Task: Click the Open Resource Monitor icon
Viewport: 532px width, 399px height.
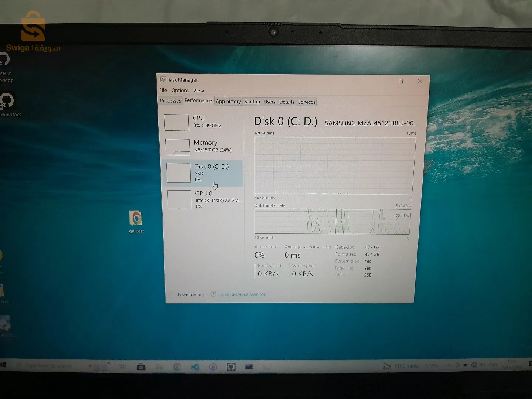Action: tap(213, 294)
